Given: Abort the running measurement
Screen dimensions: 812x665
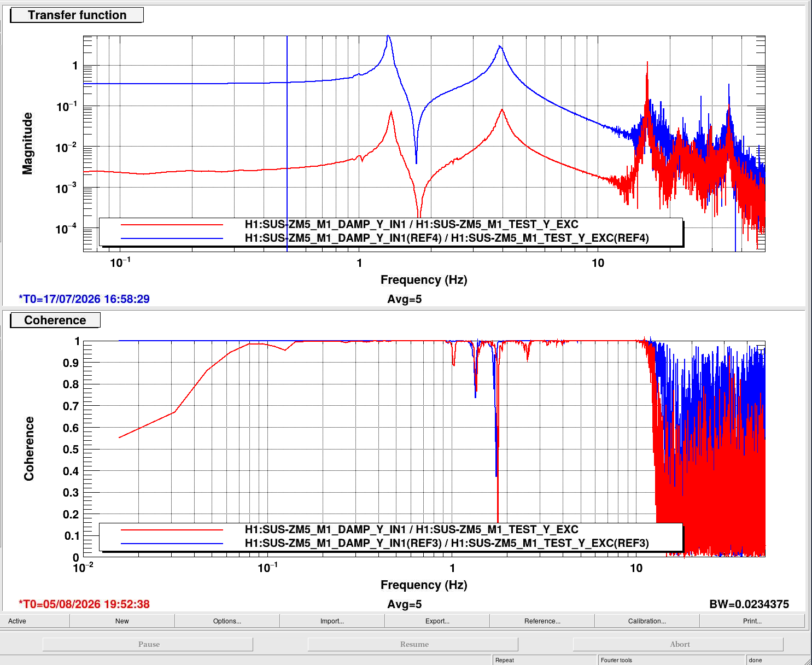Looking at the screenshot, I should pos(679,644).
